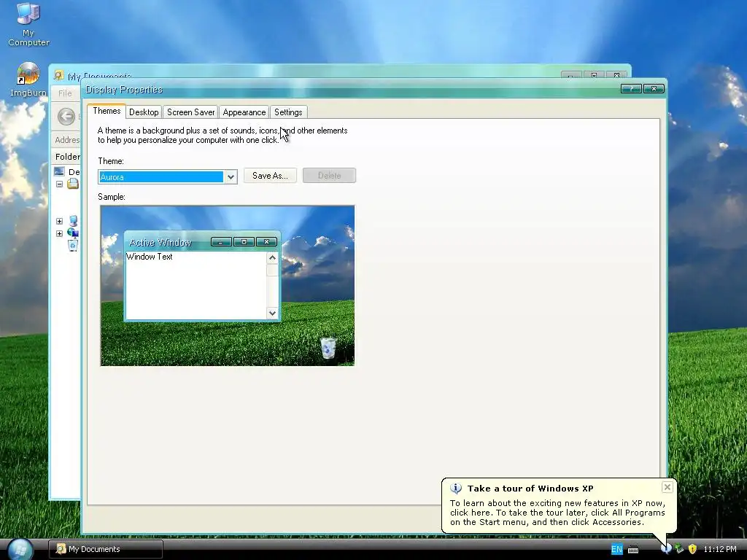Click the Start orb button
Screen dimensions: 747x560
click(20, 549)
